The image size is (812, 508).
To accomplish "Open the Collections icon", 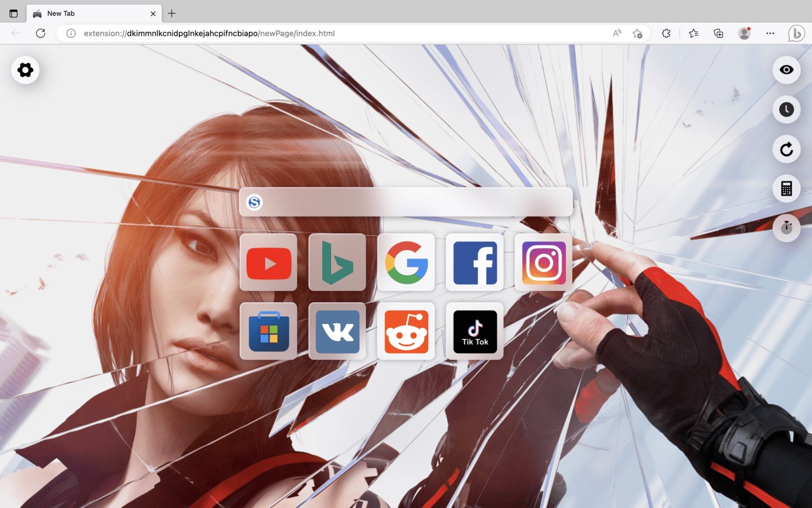I will coord(719,33).
